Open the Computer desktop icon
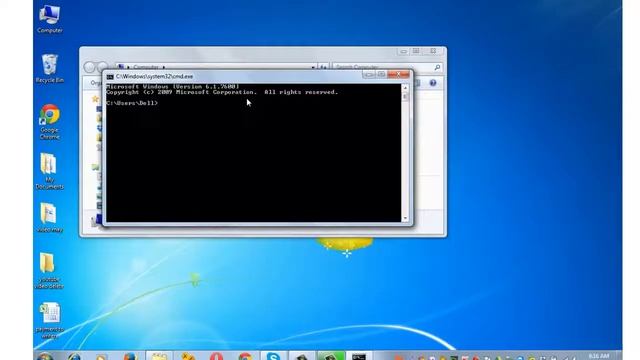 tap(50, 18)
